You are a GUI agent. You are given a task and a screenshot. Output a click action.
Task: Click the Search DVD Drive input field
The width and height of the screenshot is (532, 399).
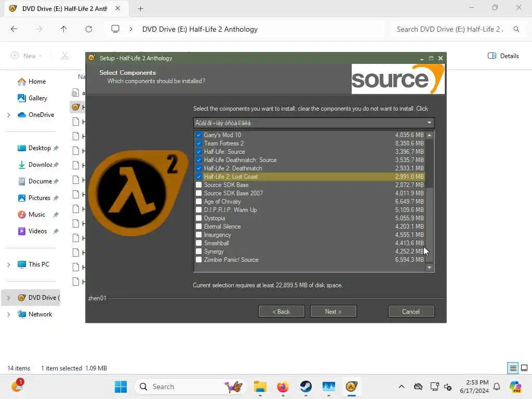coord(450,29)
